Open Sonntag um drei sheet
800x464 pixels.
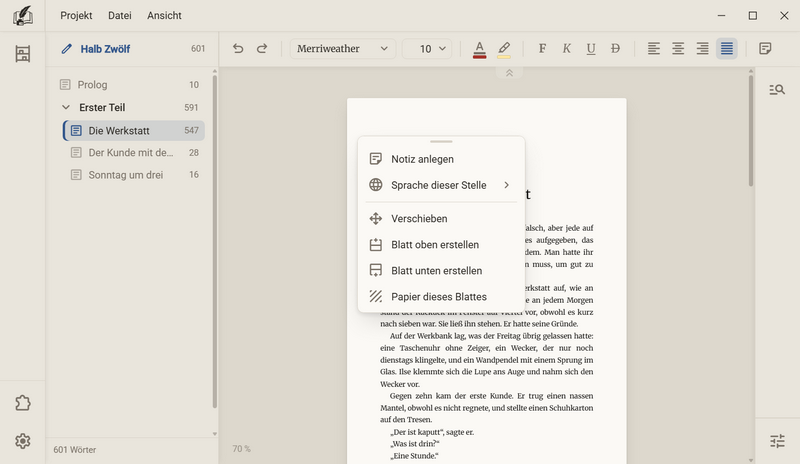pos(134,175)
